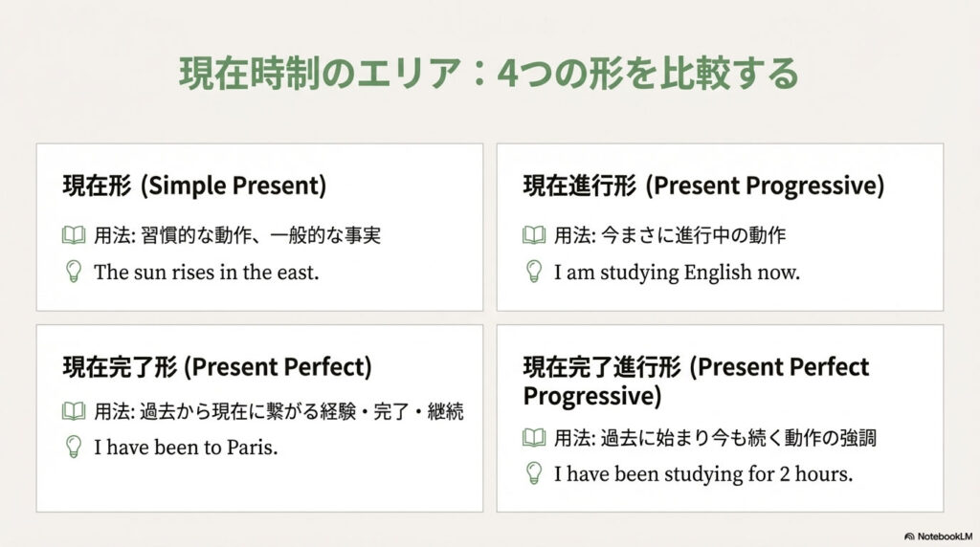Click the lightbulb beside 'I have been to Paris'
The image size is (980, 547).
(73, 447)
